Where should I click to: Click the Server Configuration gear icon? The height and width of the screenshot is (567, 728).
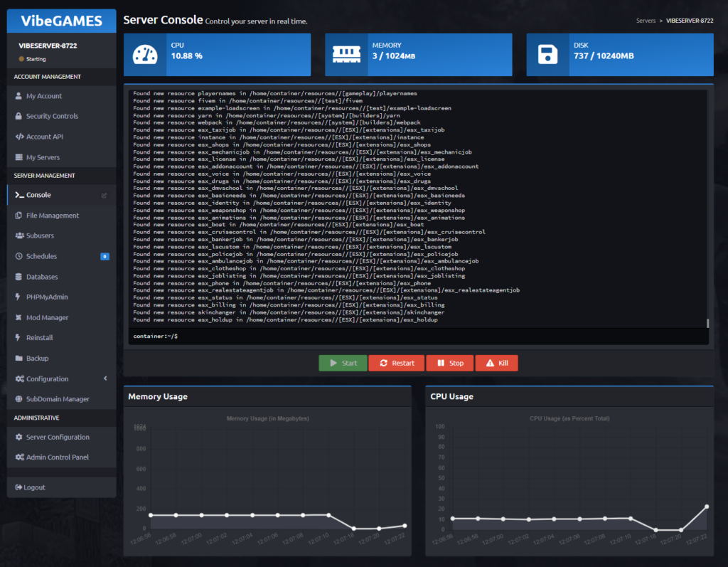(x=18, y=437)
